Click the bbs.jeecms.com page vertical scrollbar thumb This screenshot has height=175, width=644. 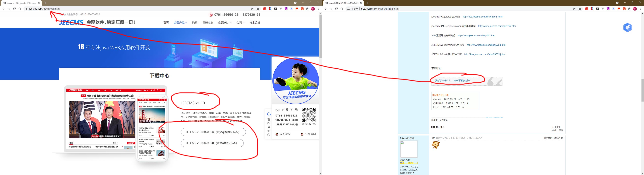642,90
